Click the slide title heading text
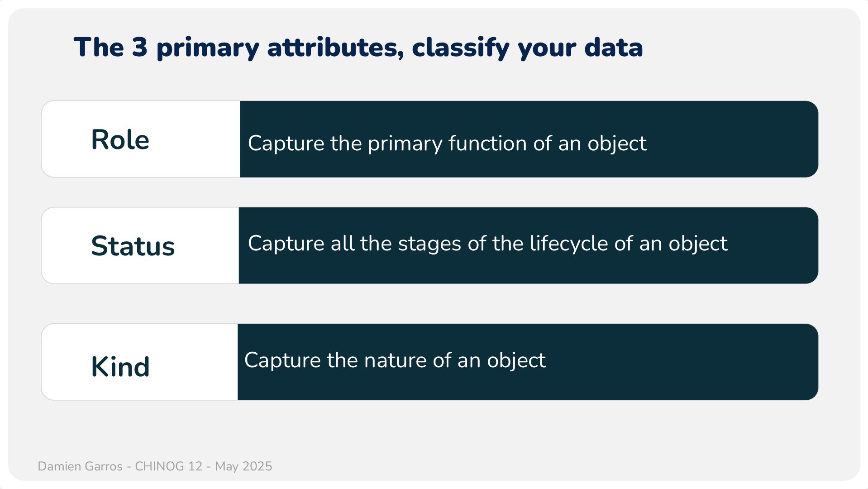Screen dimensions: 868x489 pyautogui.click(x=358, y=47)
